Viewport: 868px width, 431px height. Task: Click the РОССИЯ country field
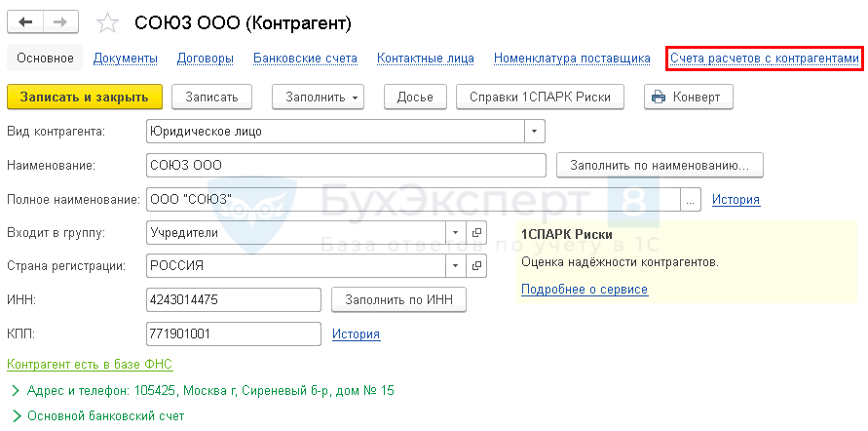[x=296, y=266]
